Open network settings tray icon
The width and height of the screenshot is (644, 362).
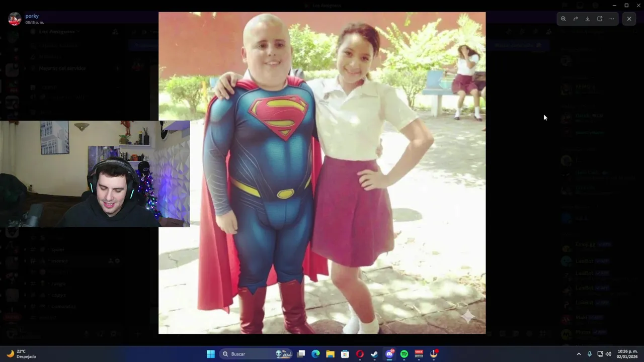(x=600, y=354)
